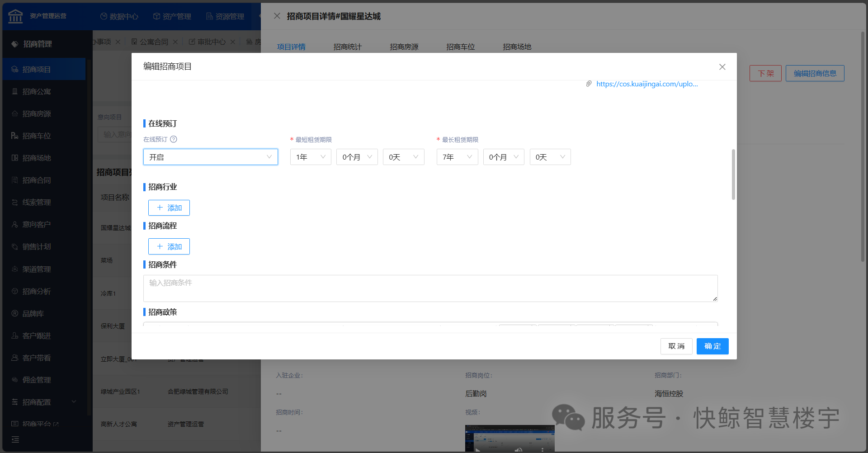The width and height of the screenshot is (868, 453).
Task: Click the dialog's vertical scrollbar thumb
Action: (x=733, y=174)
